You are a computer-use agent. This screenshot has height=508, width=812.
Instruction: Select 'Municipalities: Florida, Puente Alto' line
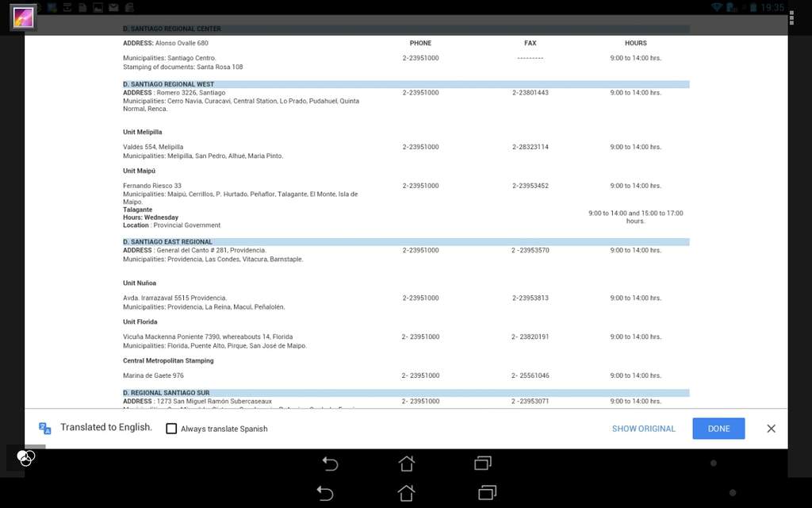[x=215, y=346]
